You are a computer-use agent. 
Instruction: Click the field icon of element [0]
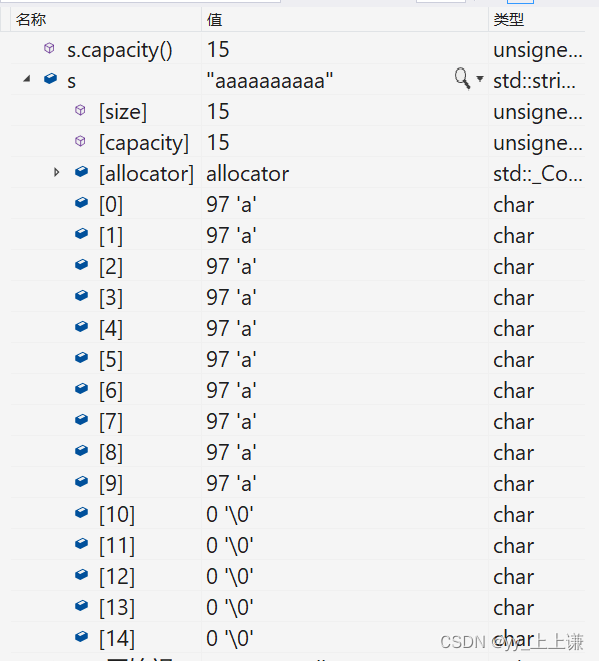click(81, 202)
